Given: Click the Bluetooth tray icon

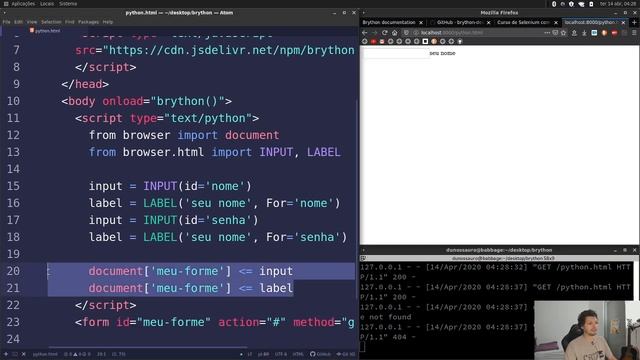Looking at the screenshot, I should 554,4.
